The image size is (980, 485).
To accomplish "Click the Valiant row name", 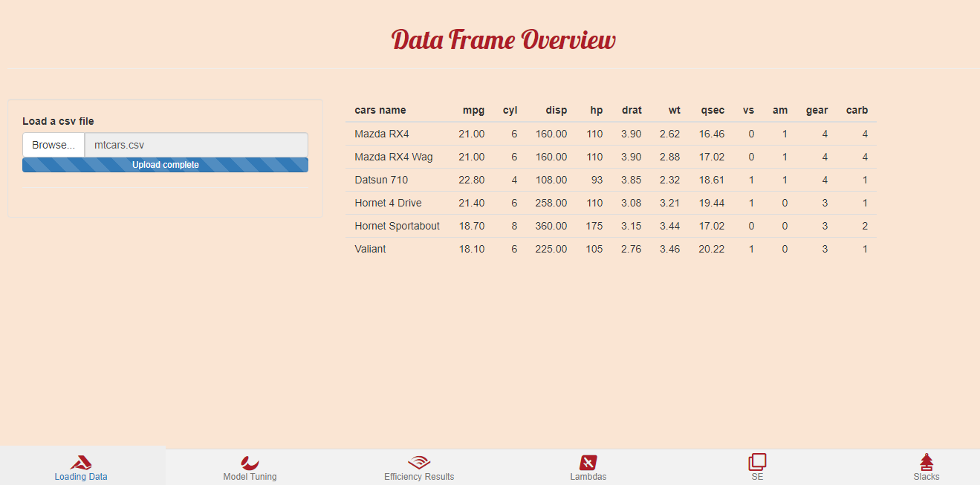I will (x=370, y=249).
